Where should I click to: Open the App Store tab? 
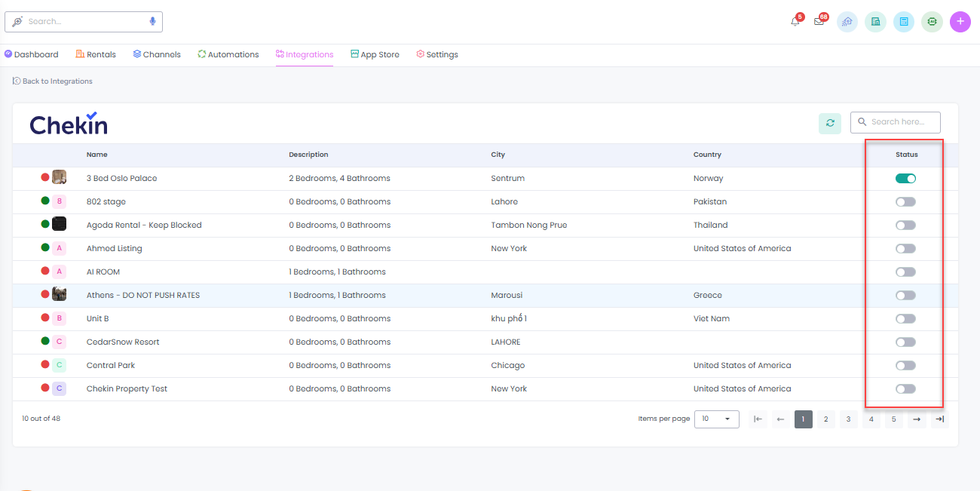coord(375,54)
